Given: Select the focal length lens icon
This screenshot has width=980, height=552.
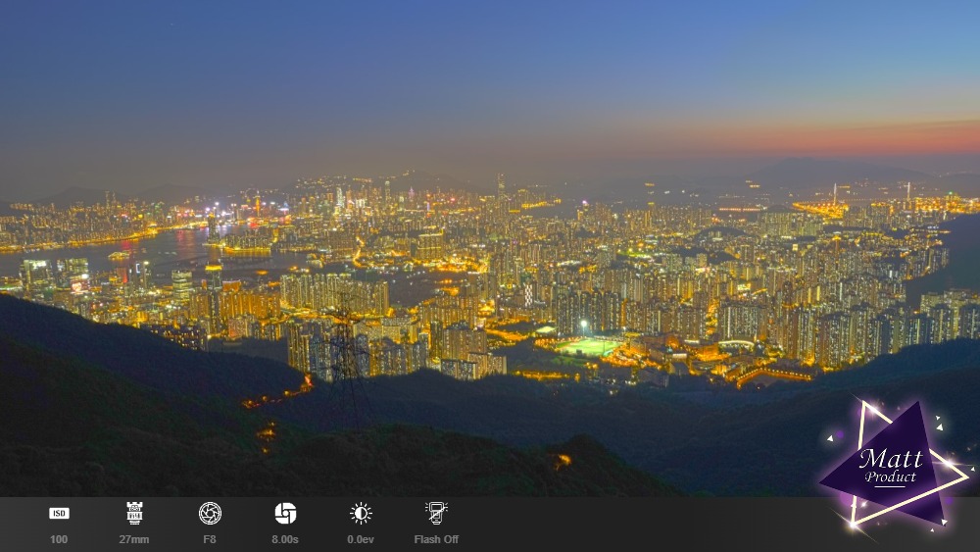Looking at the screenshot, I should pyautogui.click(x=134, y=513).
